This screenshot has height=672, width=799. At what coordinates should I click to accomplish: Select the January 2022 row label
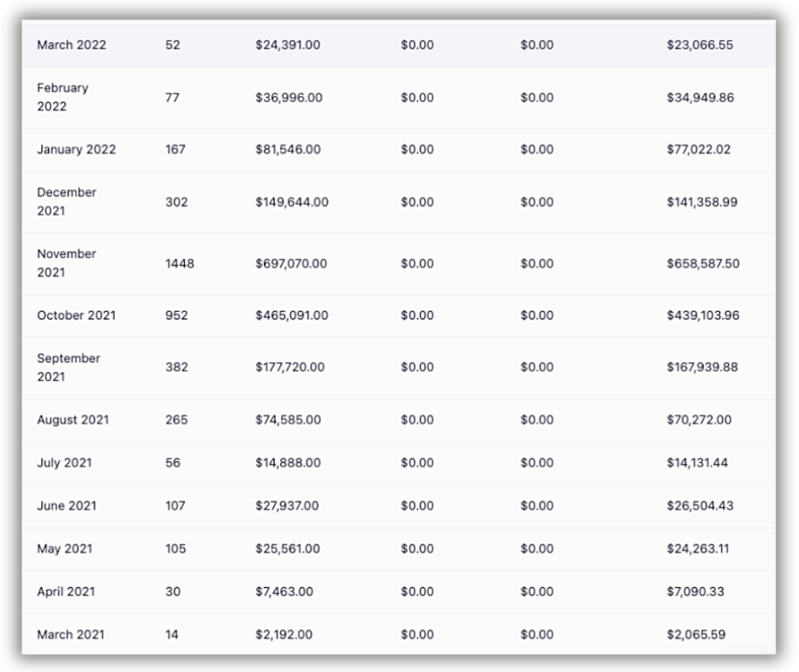[x=77, y=149]
